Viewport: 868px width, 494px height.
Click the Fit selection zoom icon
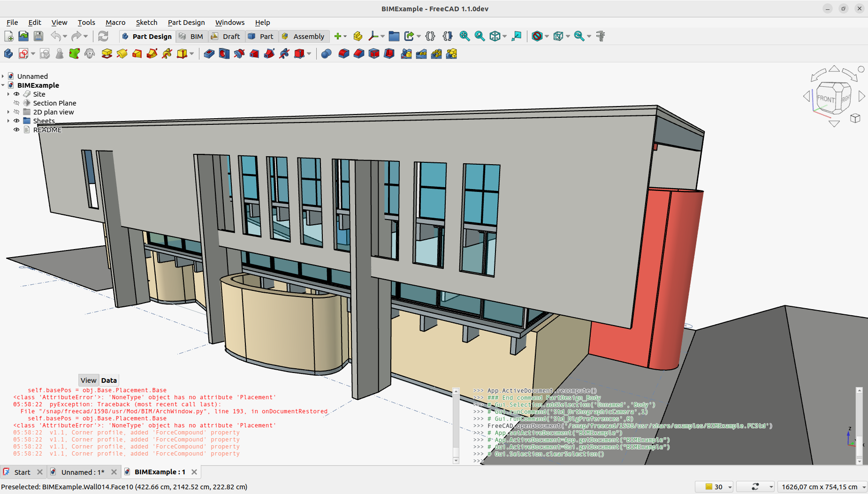tap(480, 36)
